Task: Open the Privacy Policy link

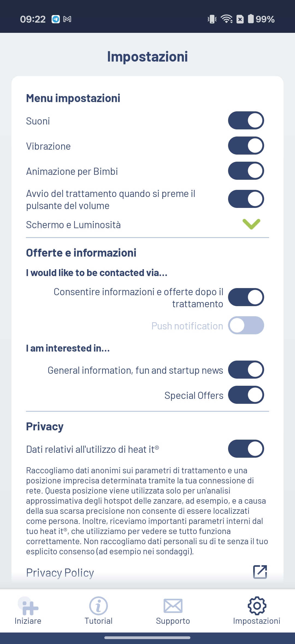Action: click(x=60, y=573)
